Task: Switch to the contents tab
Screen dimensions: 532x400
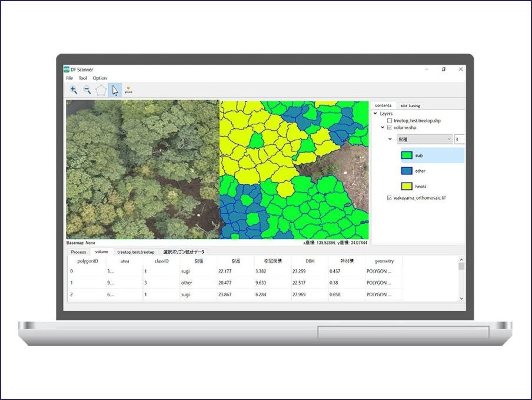Action: (383, 105)
